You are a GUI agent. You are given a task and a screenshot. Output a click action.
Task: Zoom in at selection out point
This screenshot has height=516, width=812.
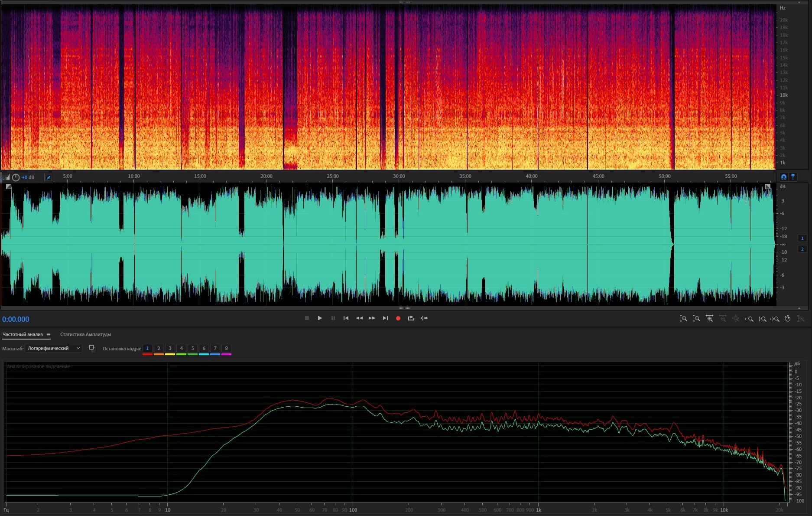[x=762, y=319]
